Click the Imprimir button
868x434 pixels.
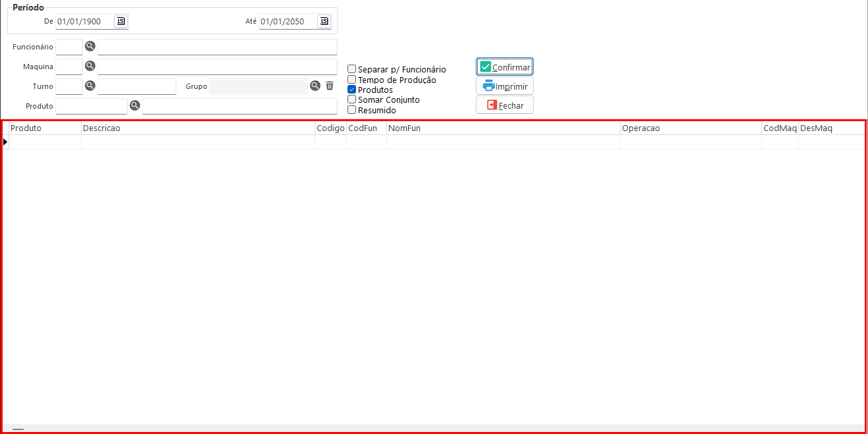point(505,86)
